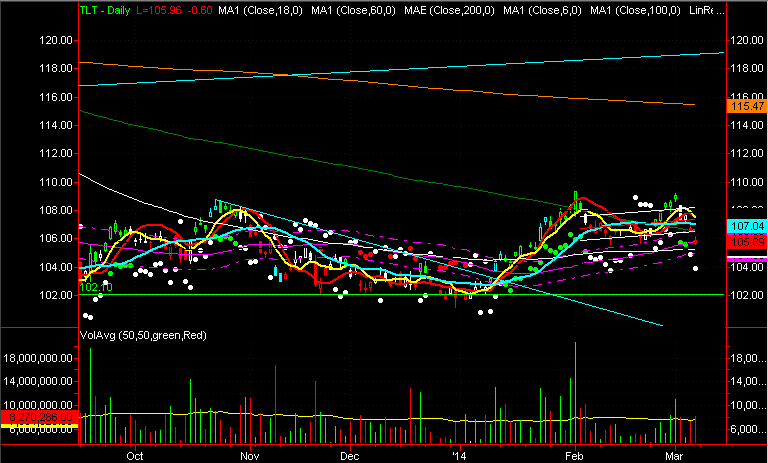Select 108.00 on the left price axis

click(56, 210)
